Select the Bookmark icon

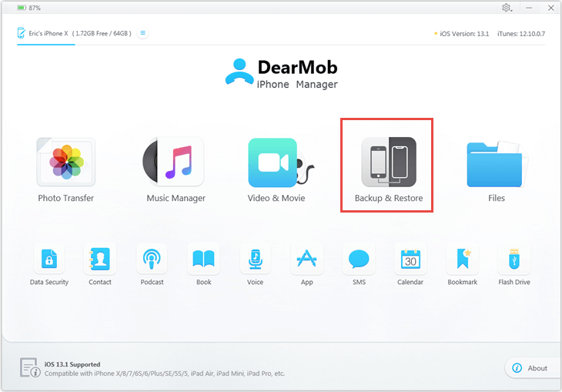click(x=462, y=260)
